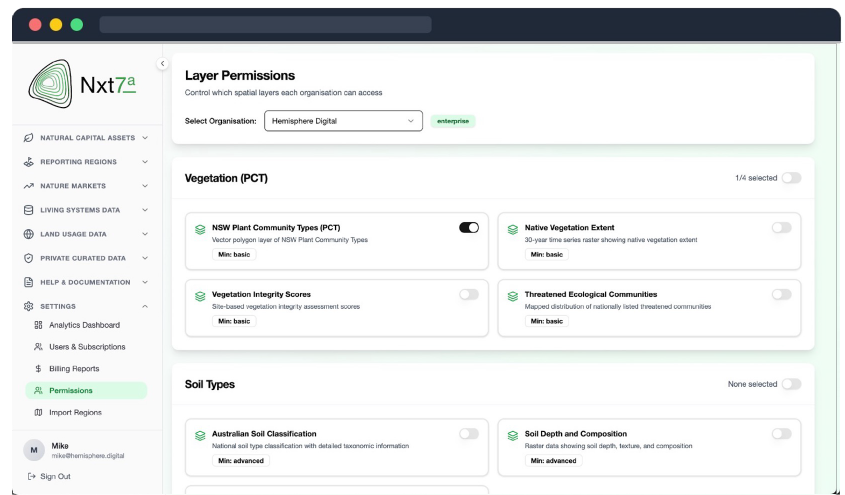The height and width of the screenshot is (495, 845).
Task: Enable Soil Depth and Composition layer
Action: [781, 434]
